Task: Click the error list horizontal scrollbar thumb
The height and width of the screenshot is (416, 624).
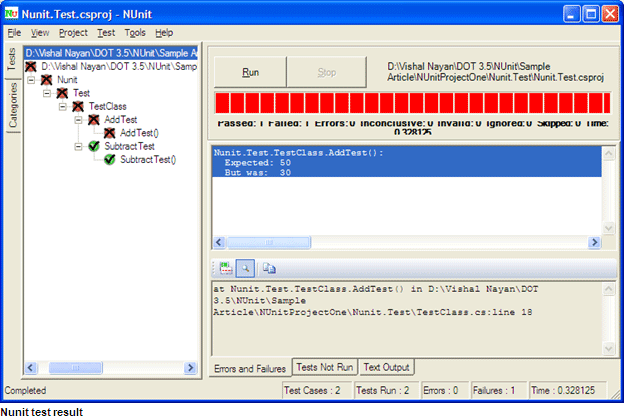Action: (x=269, y=242)
